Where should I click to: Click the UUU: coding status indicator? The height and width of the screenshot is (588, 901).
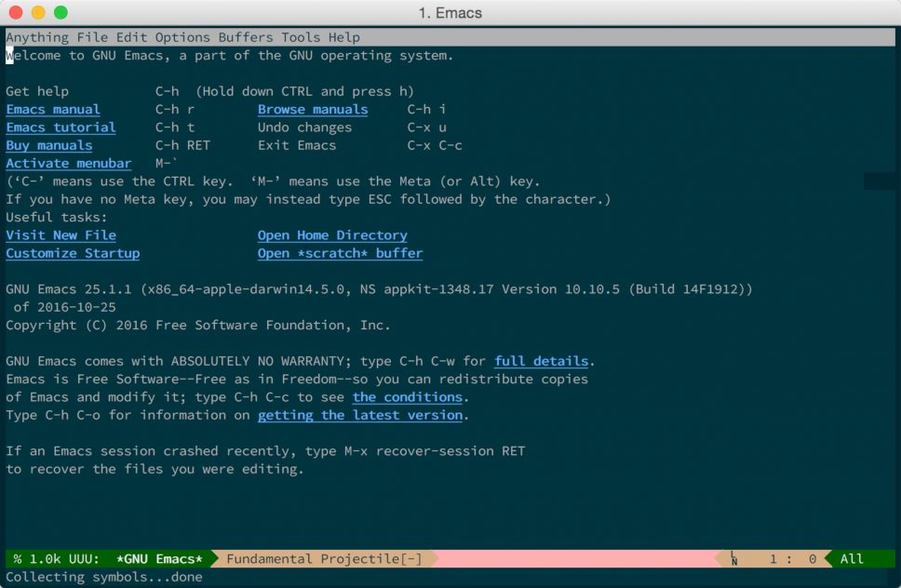click(85, 559)
